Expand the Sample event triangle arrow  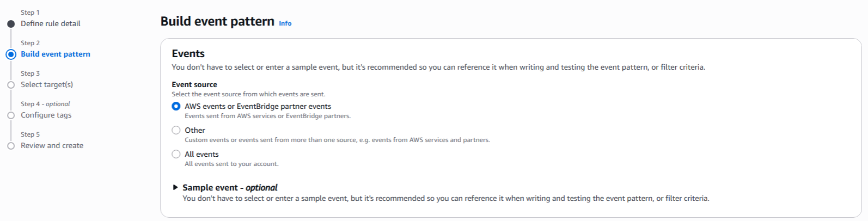(x=175, y=187)
